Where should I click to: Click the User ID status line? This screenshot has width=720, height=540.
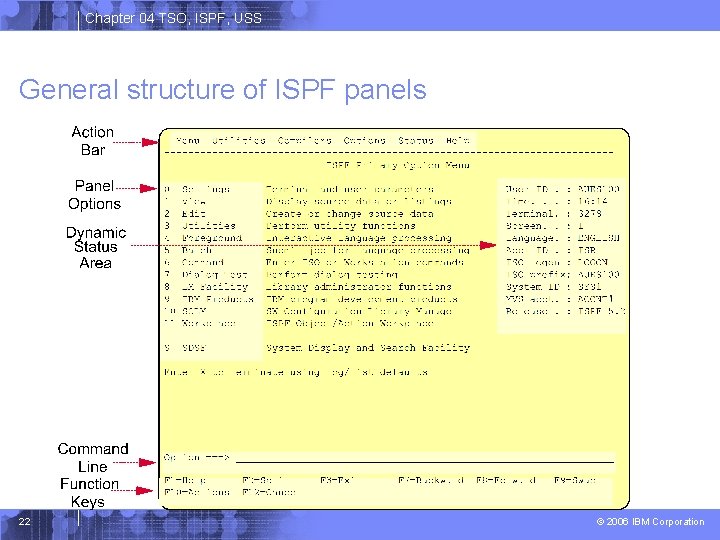coord(562,189)
